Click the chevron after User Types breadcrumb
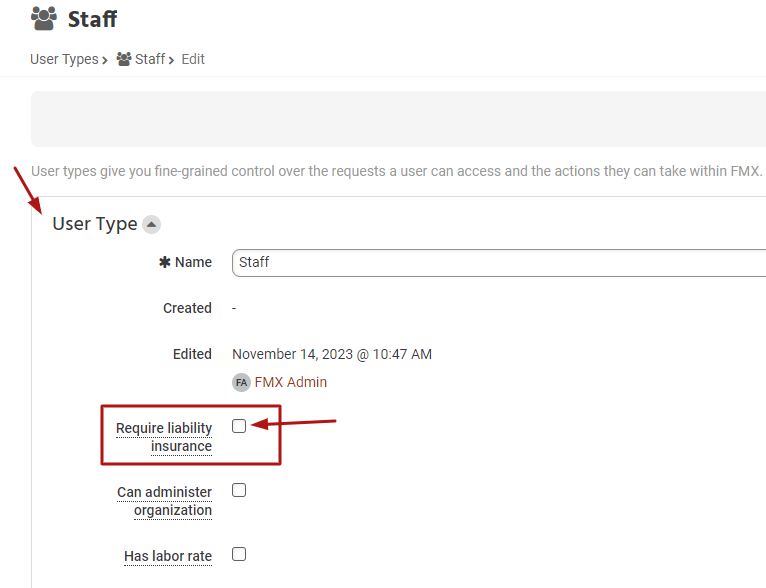 click(x=105, y=60)
